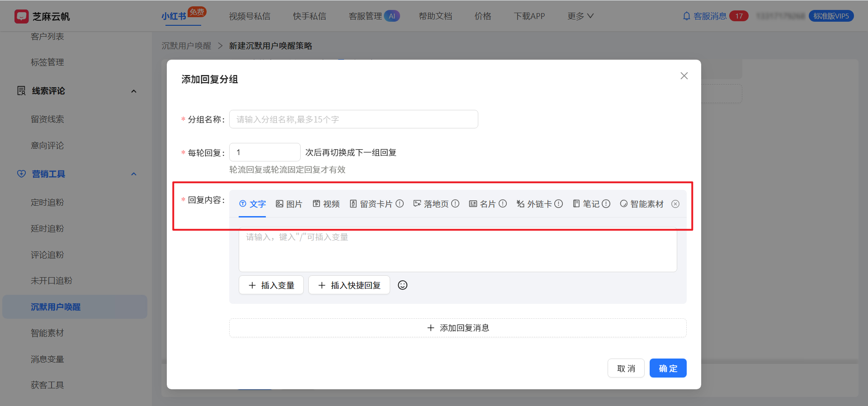
Task: Click the emoji smiley icon
Action: [402, 285]
